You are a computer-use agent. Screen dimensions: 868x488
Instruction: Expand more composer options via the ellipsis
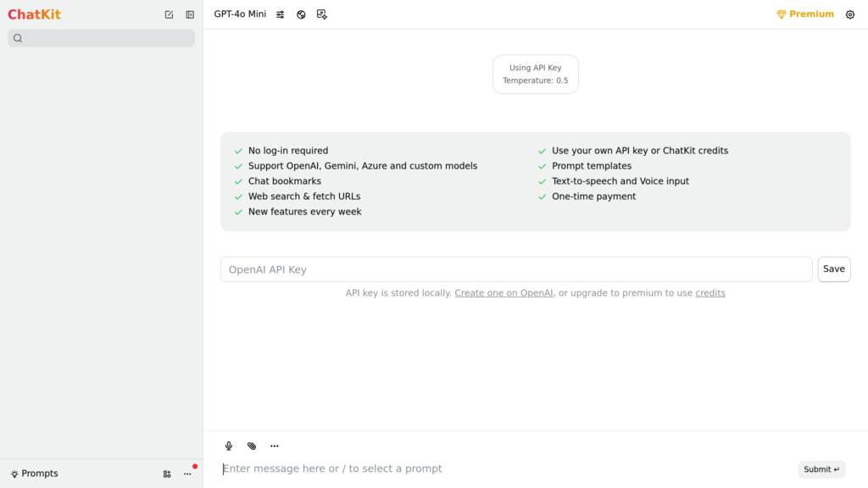274,445
